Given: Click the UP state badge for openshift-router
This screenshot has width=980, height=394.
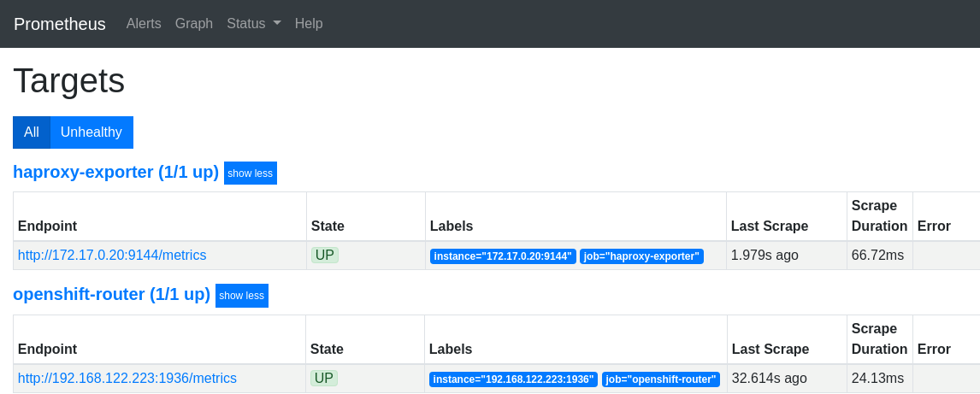Looking at the screenshot, I should coord(324,379).
